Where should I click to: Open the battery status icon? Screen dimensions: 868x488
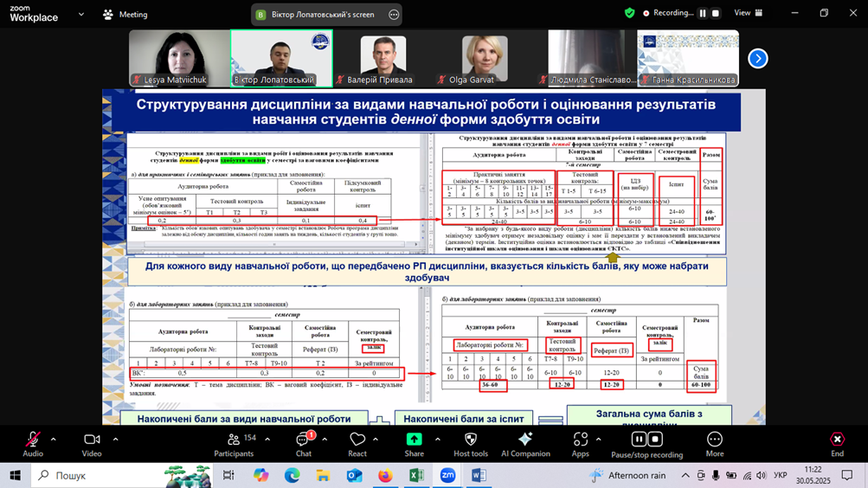coord(731,475)
